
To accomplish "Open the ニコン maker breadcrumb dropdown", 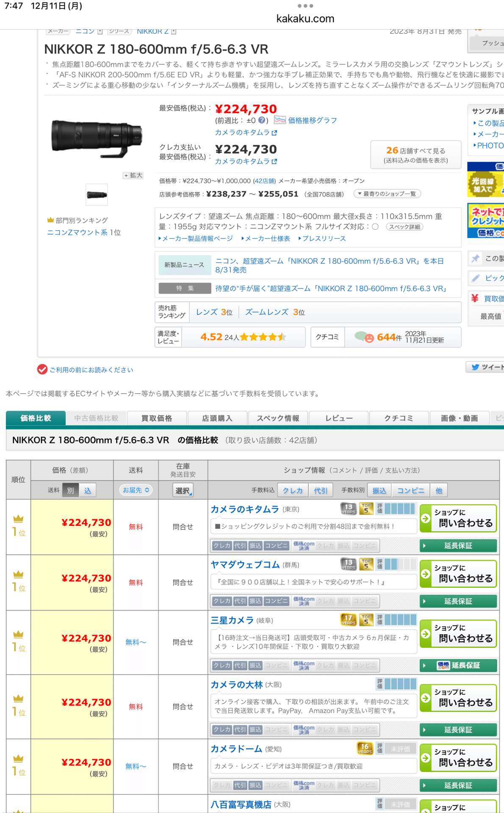I will (100, 31).
